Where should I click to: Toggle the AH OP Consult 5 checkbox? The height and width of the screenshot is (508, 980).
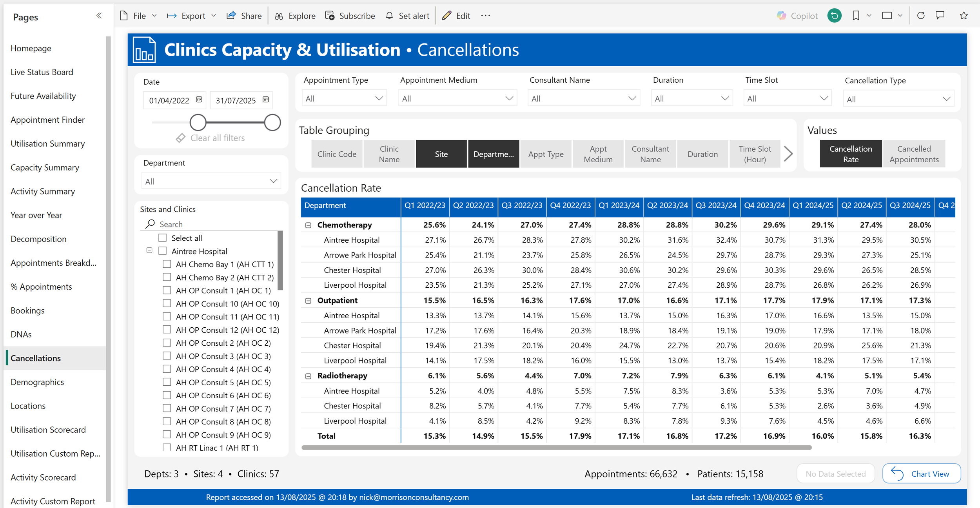point(167,382)
